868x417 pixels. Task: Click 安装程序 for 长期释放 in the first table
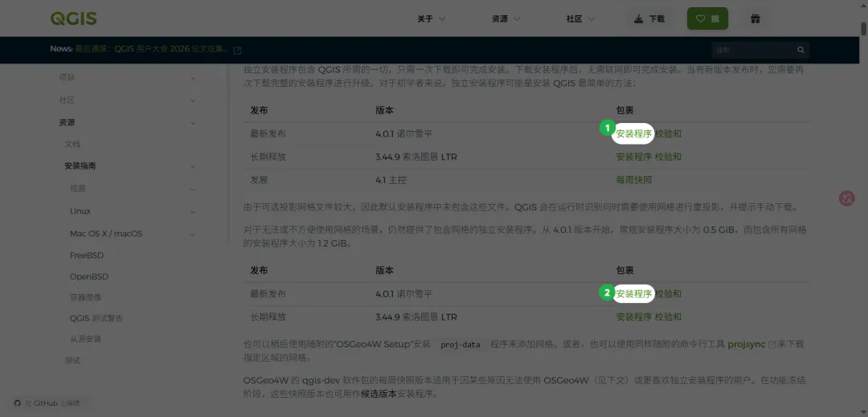click(x=634, y=157)
